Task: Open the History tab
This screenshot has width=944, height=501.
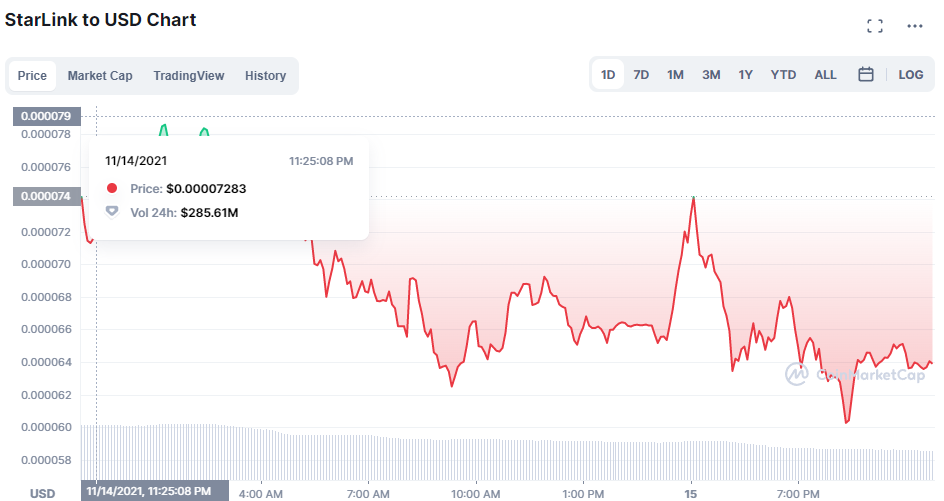Action: (x=266, y=76)
